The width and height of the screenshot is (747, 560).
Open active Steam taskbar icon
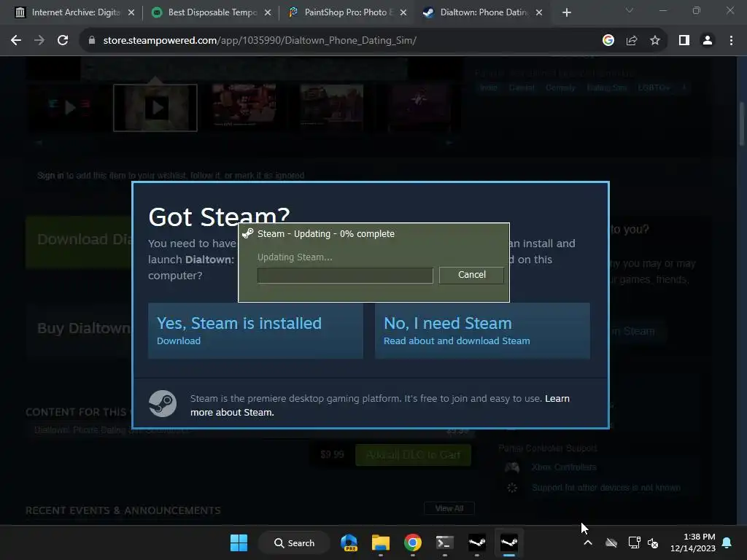coord(508,542)
